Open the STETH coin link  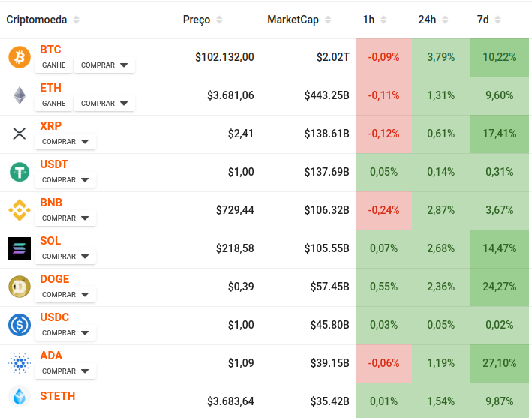point(57,395)
